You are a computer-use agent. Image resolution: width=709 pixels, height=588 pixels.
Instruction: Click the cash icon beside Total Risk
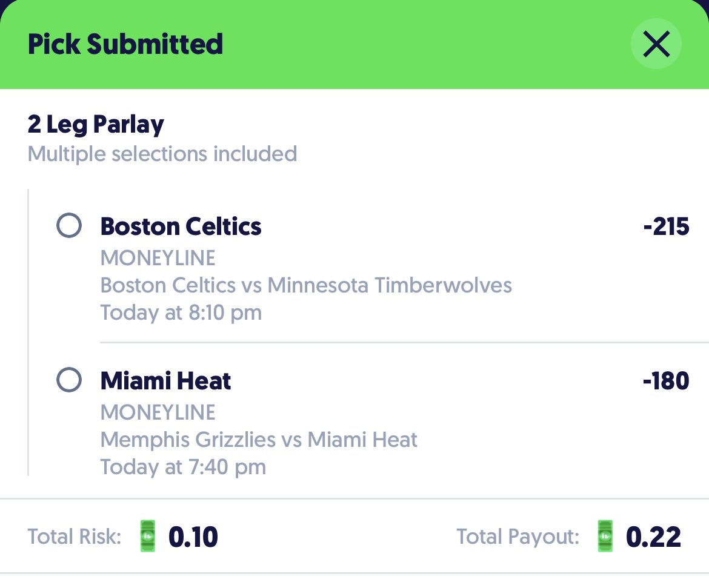pyautogui.click(x=147, y=536)
